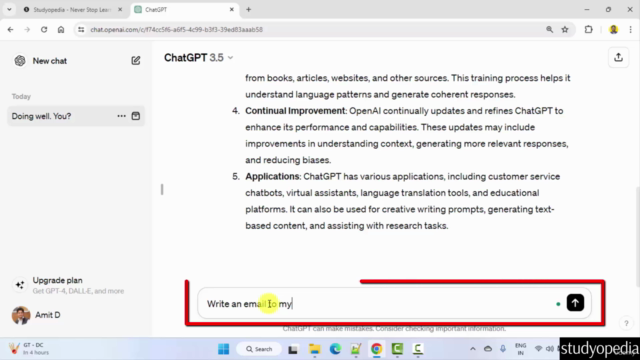
Task: Close the ChatGPT tab
Action: click(x=231, y=9)
